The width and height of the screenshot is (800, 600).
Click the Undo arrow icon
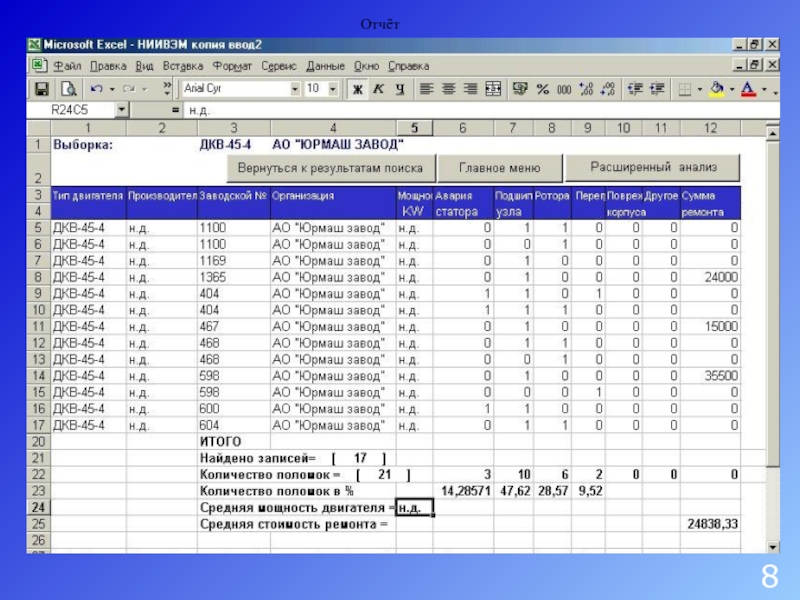point(97,89)
